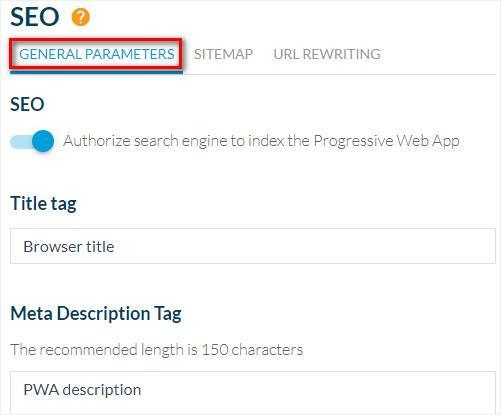501x415 pixels.
Task: Click the light track of the indexing toggle
Action: pos(21,142)
